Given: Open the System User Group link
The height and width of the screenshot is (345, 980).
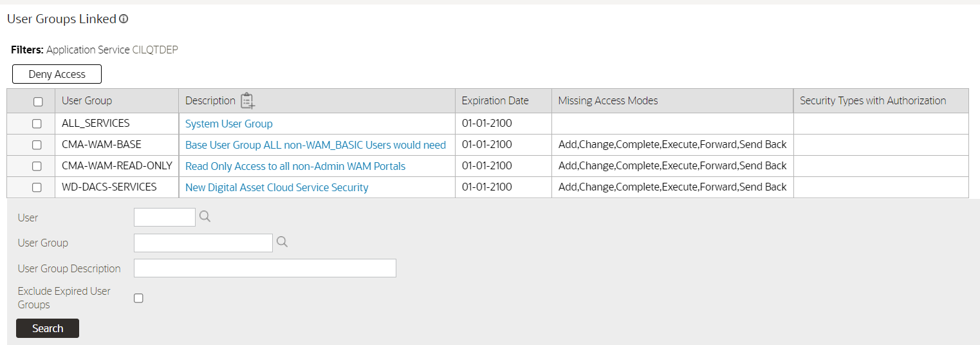Looking at the screenshot, I should (229, 124).
